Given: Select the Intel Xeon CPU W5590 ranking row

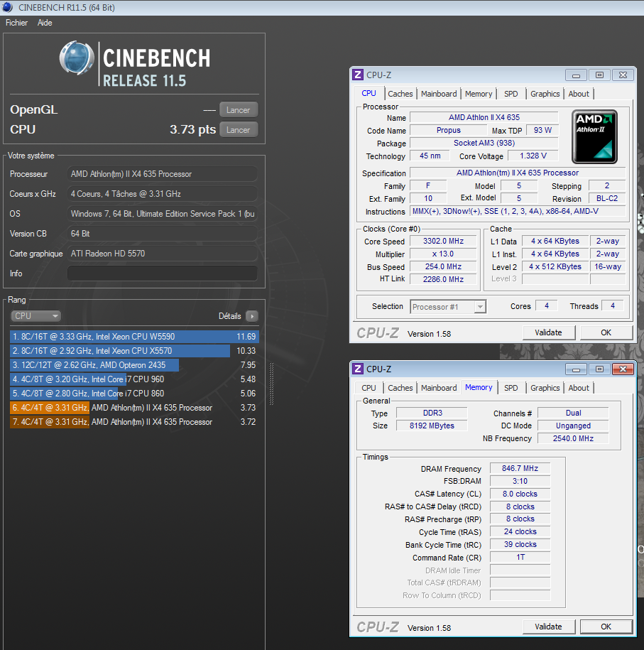Looking at the screenshot, I should pos(134,337).
